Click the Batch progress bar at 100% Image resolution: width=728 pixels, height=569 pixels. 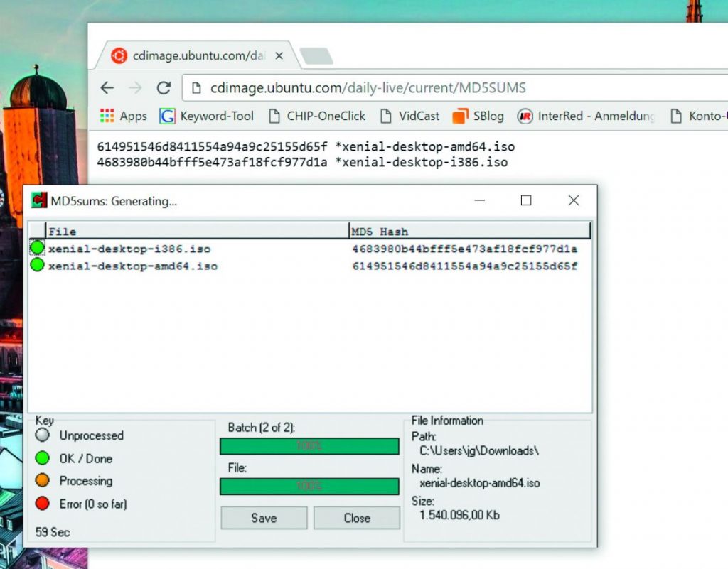309,446
